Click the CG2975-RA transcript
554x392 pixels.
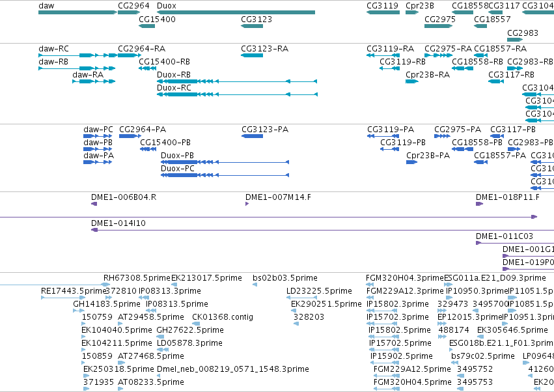[439, 55]
